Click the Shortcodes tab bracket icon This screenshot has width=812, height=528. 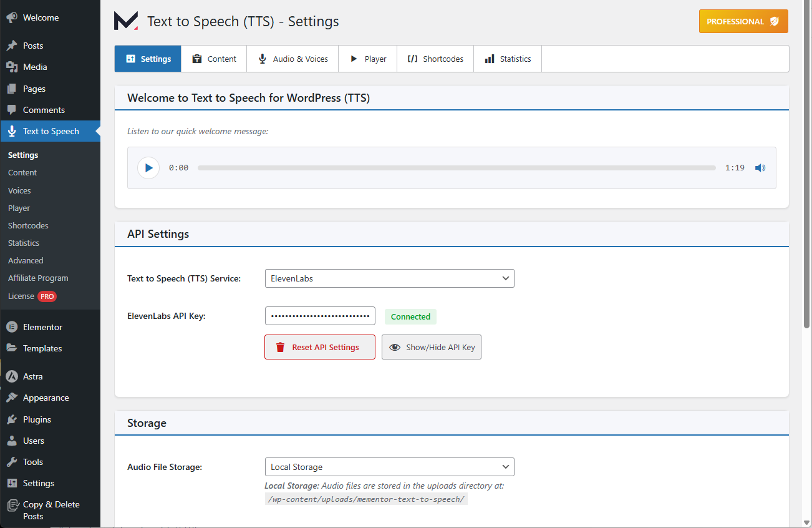[412, 59]
